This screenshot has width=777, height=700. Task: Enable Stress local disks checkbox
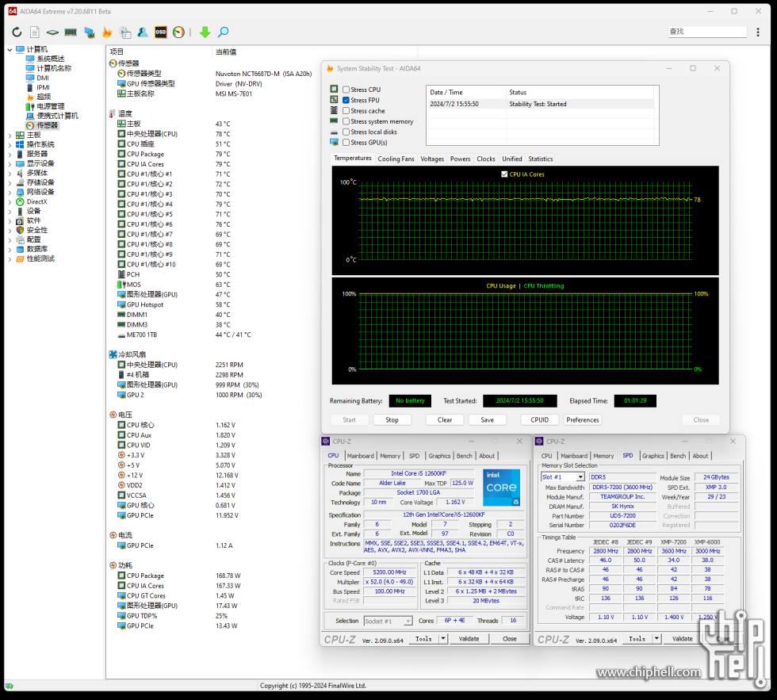pyautogui.click(x=346, y=132)
